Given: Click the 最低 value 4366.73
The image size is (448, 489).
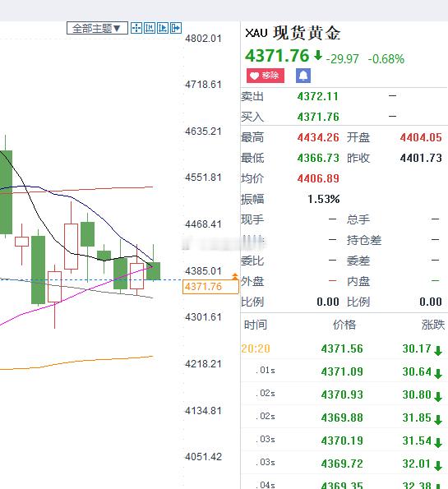Looking at the screenshot, I should 318,158.
